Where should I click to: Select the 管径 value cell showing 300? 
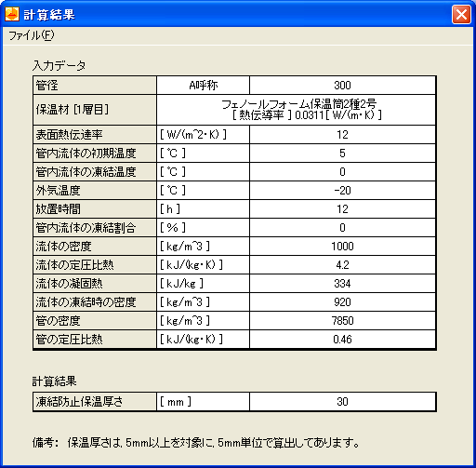click(342, 86)
